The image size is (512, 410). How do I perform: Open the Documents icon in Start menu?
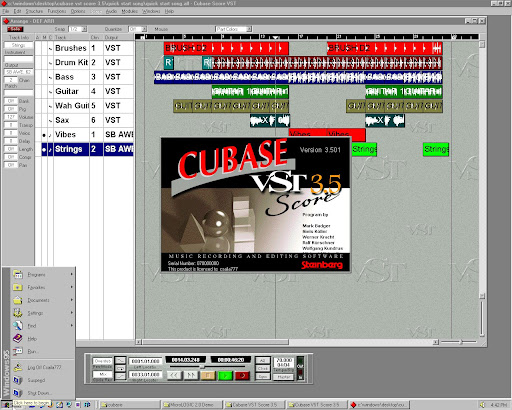tap(18, 300)
